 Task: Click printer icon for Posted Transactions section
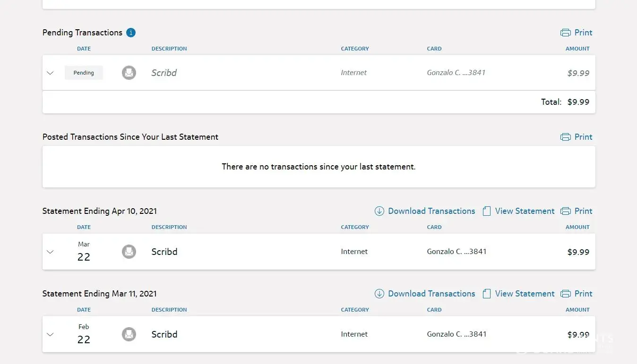click(565, 137)
